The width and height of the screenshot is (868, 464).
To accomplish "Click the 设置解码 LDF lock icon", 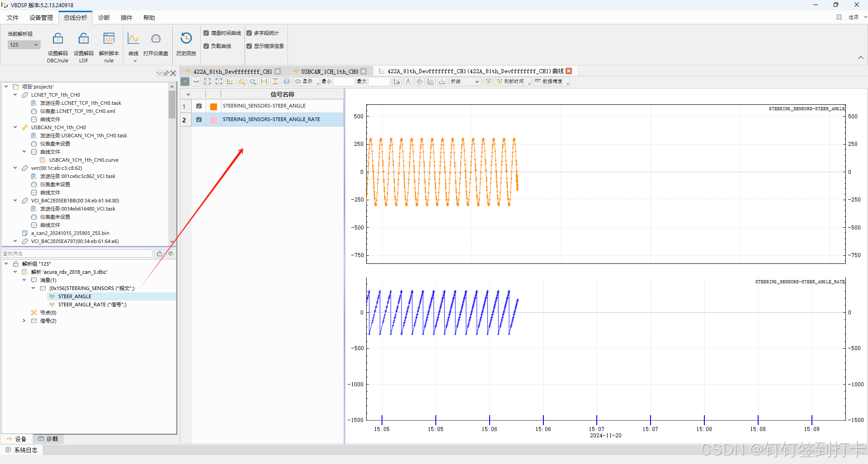I will 84,38.
